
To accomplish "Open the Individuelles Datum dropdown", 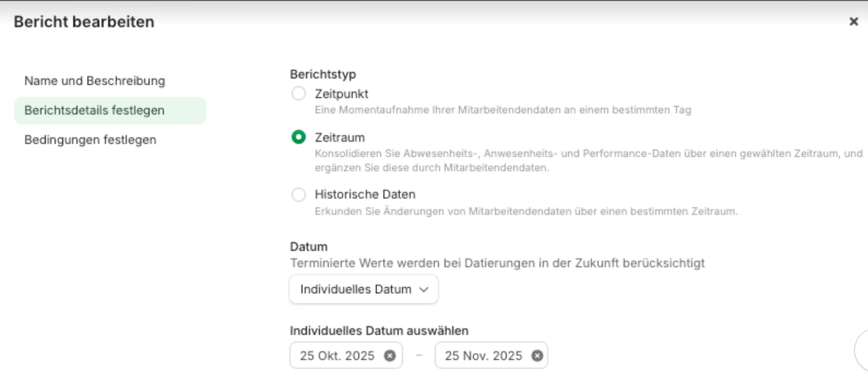I will [x=363, y=289].
